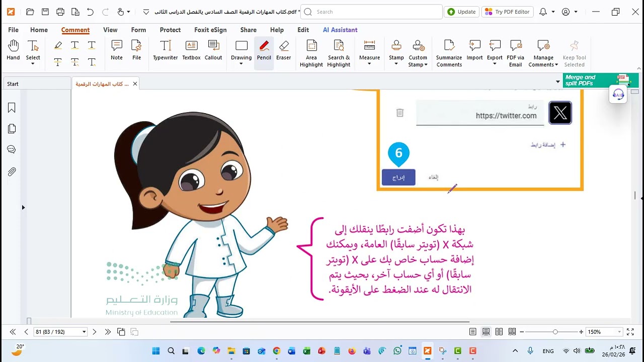The image size is (644, 362).
Task: Toggle Keep Tool Selected
Action: (x=574, y=53)
